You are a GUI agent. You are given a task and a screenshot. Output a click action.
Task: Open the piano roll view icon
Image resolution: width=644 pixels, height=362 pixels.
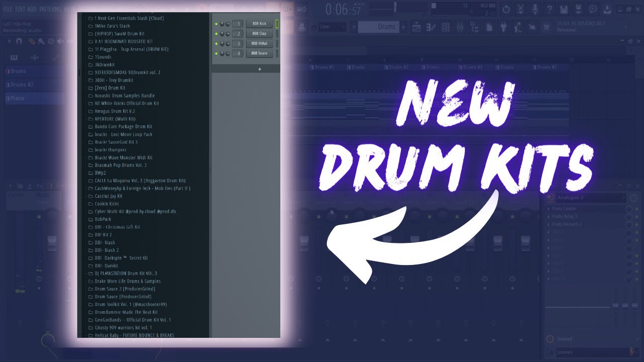[x=431, y=27]
